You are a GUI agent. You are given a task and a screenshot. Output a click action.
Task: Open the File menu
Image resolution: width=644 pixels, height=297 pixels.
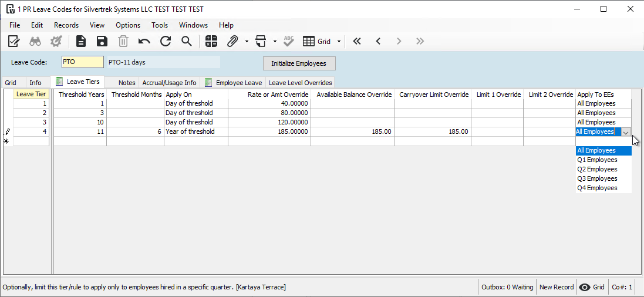click(14, 25)
